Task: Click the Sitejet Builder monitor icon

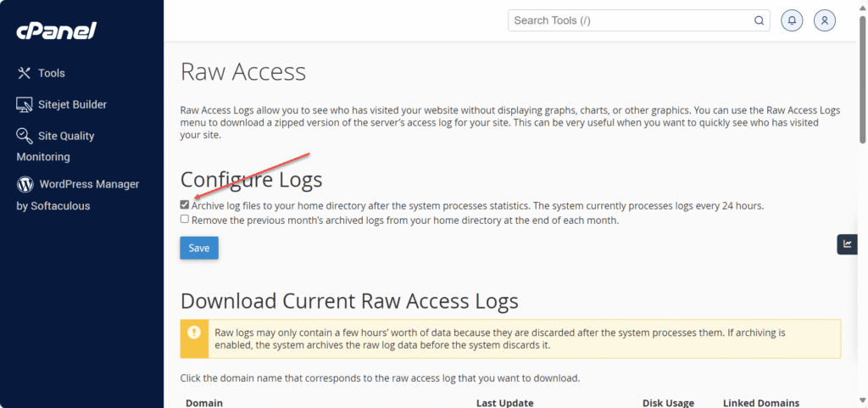Action: click(25, 105)
